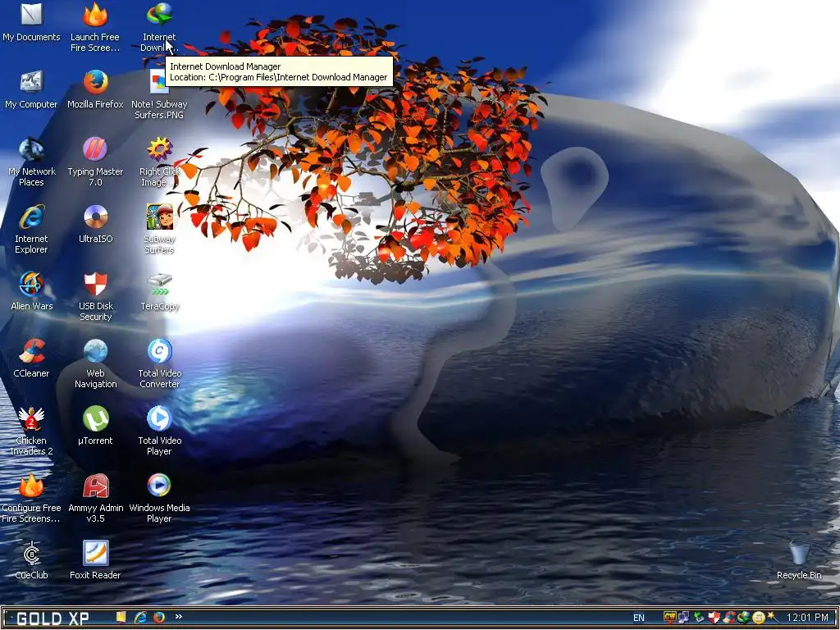Select Launch Free Fire Screensaver icon

(95, 27)
